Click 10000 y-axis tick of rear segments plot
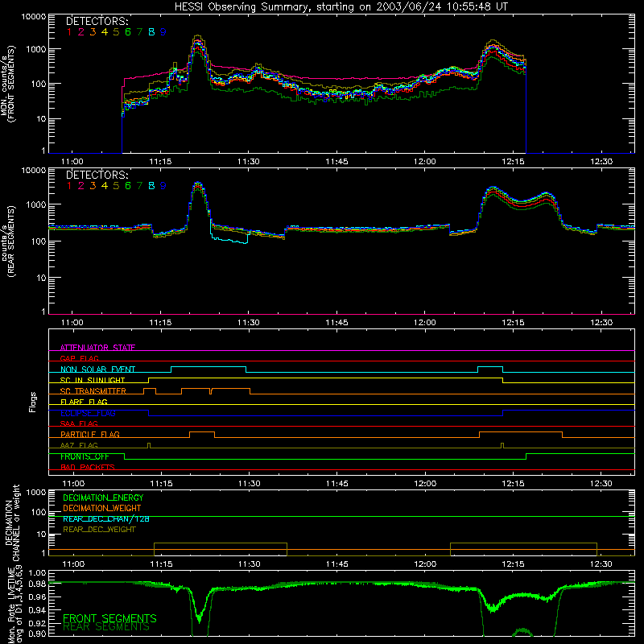 click(33, 170)
